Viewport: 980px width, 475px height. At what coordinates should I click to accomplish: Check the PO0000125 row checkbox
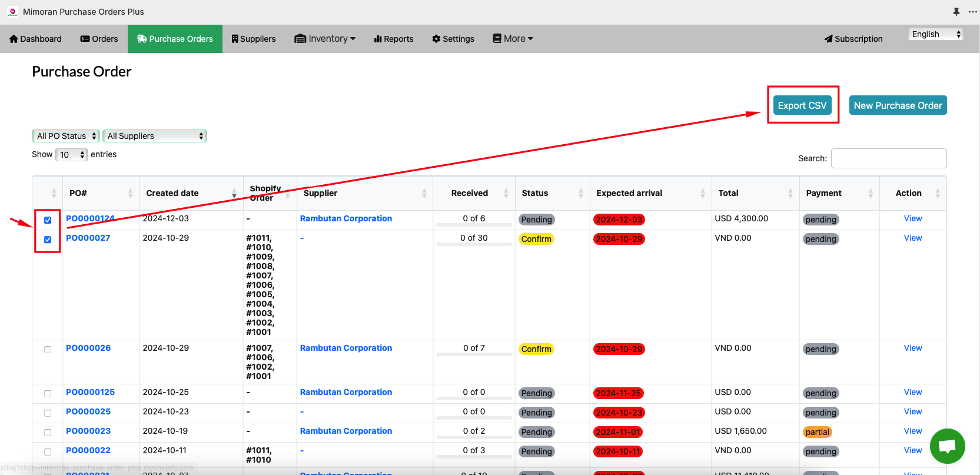point(48,394)
